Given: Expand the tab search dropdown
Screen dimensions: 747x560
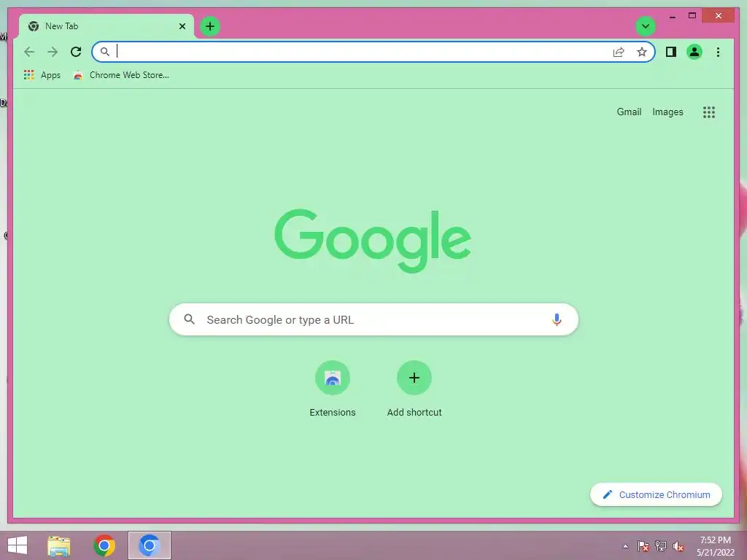Looking at the screenshot, I should 646,26.
